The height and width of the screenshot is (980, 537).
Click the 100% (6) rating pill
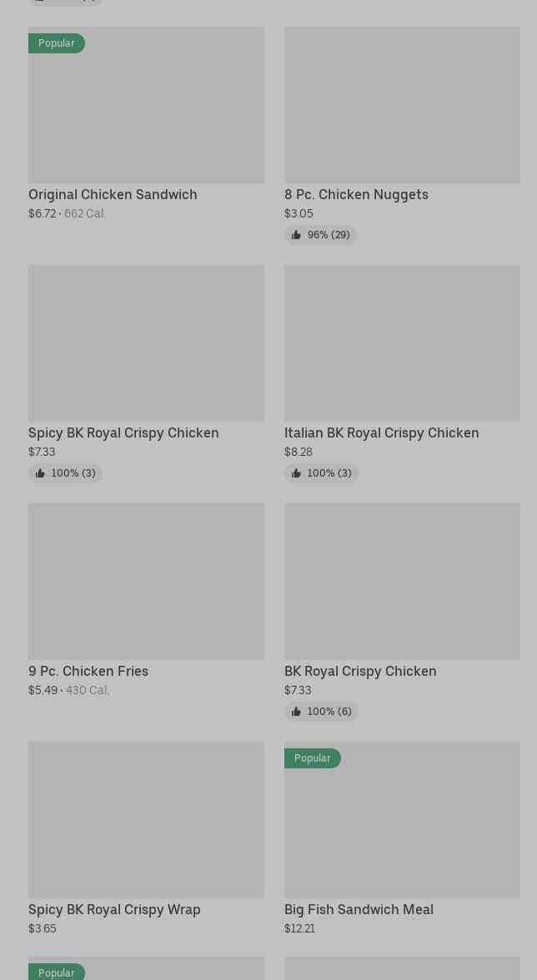pyautogui.click(x=321, y=712)
